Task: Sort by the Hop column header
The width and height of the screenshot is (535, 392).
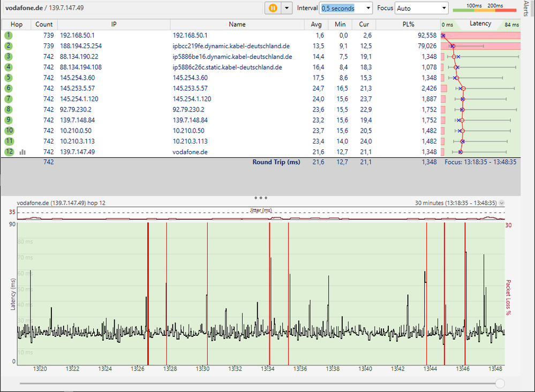Action: point(17,24)
